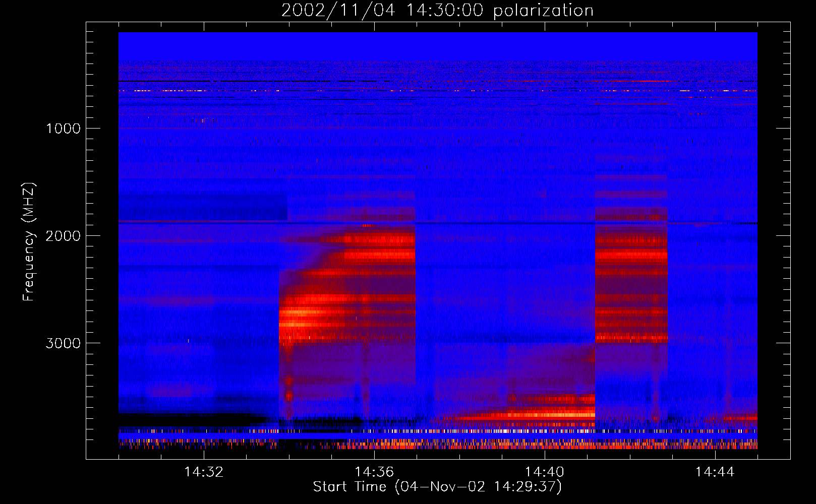Click the 14:44 time tick label

(x=715, y=472)
